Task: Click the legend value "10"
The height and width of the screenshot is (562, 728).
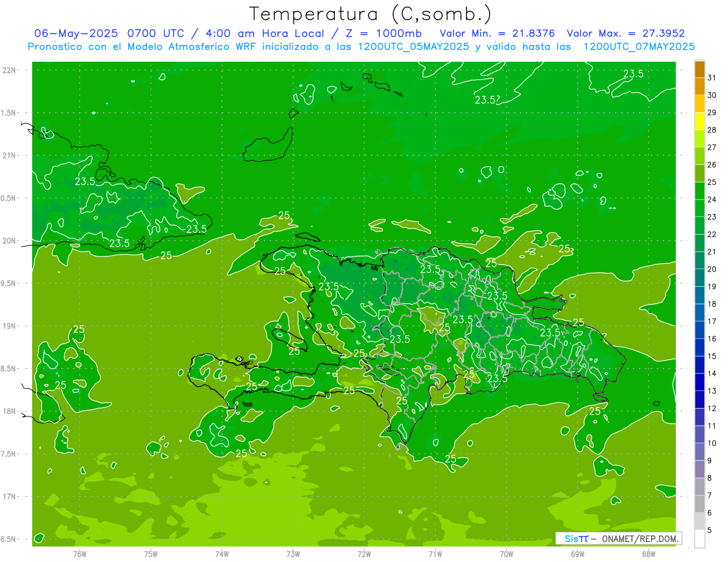Action: 712,443
